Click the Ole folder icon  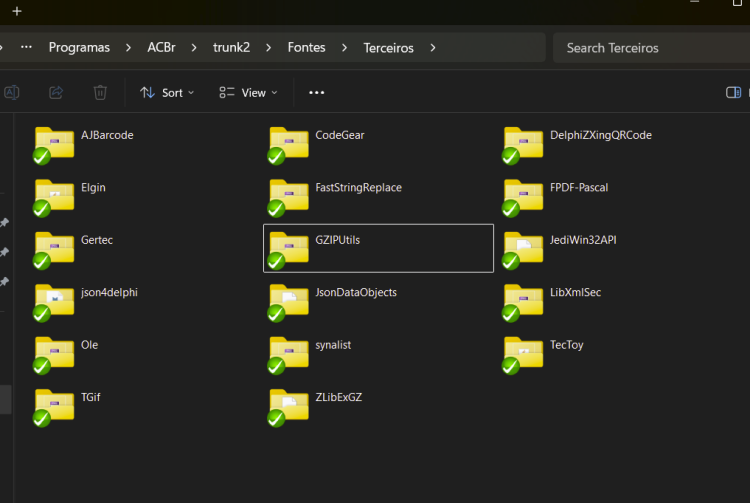(x=54, y=355)
